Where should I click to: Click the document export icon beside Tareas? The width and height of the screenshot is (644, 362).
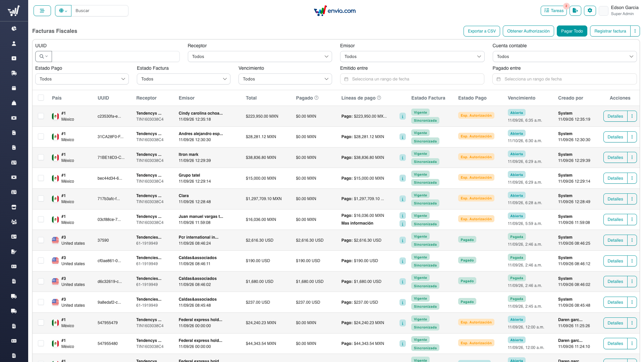tap(575, 11)
